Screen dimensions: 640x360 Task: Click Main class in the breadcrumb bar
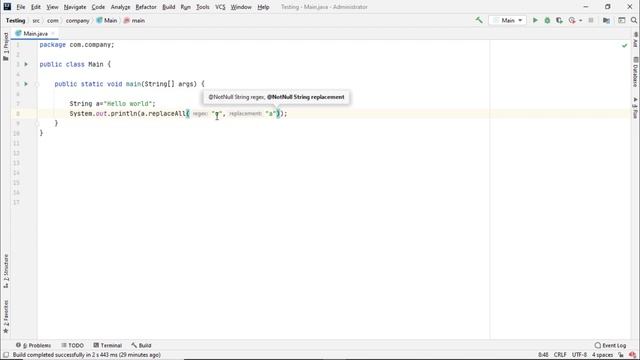pos(107,20)
